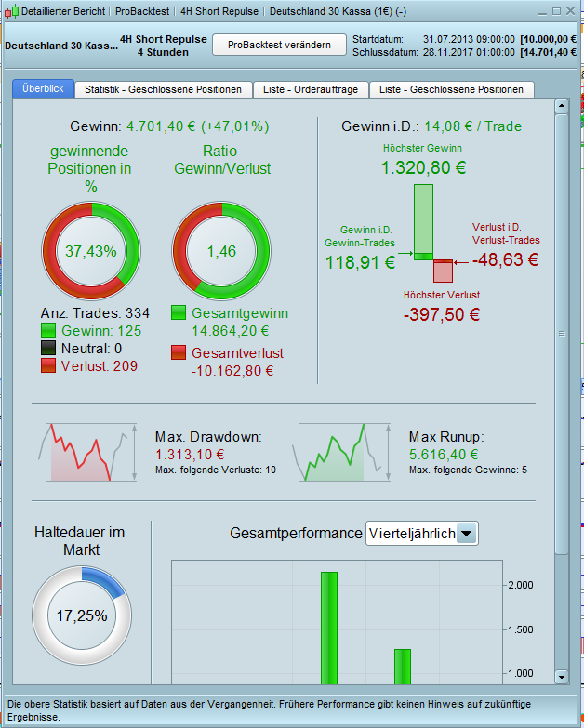Click the Startdatum value 31.07.2013 09:00:00
Image resolution: width=584 pixels, height=728 pixels.
click(469, 39)
